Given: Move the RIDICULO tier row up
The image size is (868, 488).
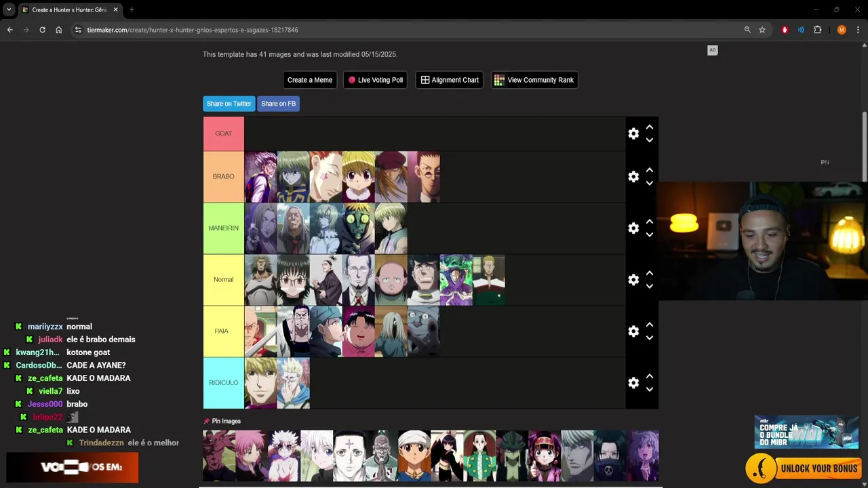Looking at the screenshot, I should pyautogui.click(x=650, y=376).
